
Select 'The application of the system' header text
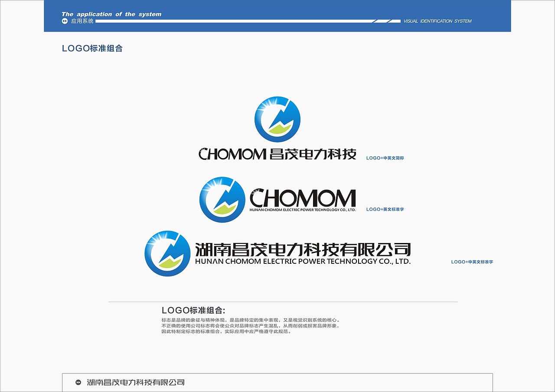click(111, 14)
